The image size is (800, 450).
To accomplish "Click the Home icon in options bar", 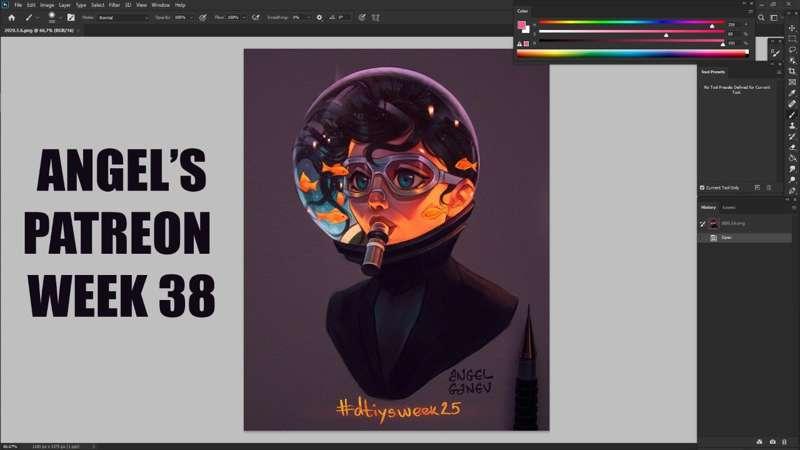I will tap(11, 18).
